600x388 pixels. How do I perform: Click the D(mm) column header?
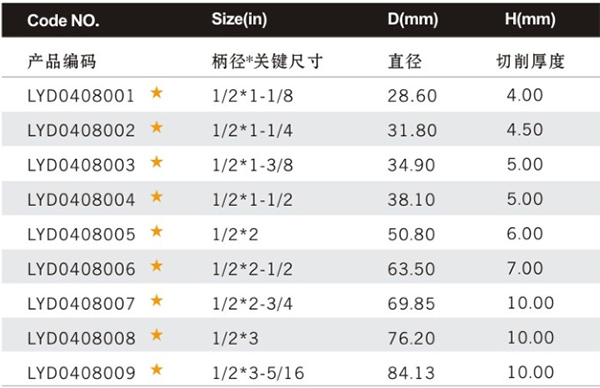click(412, 19)
